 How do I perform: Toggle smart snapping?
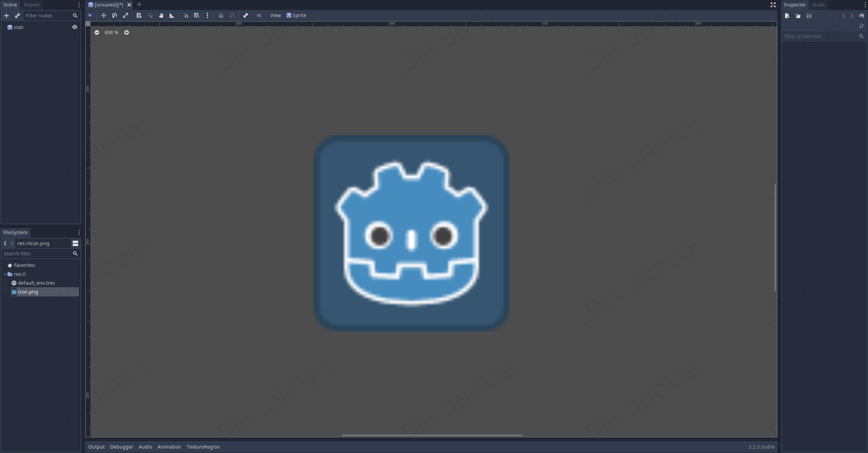click(x=186, y=15)
